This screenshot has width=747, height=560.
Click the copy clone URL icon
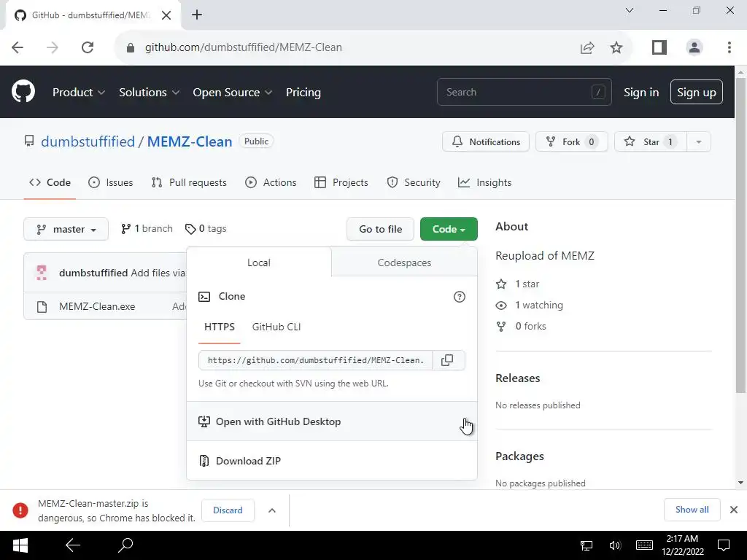[x=447, y=360]
